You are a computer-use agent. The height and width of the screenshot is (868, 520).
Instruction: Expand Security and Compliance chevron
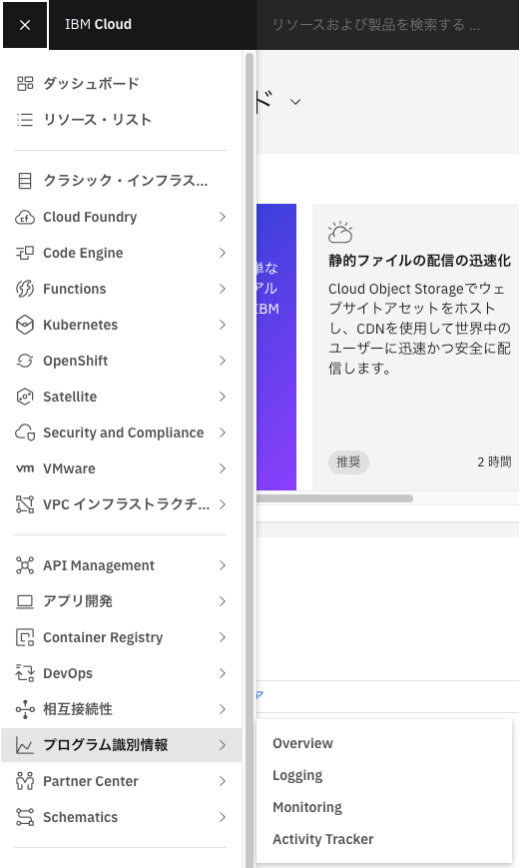tap(222, 433)
